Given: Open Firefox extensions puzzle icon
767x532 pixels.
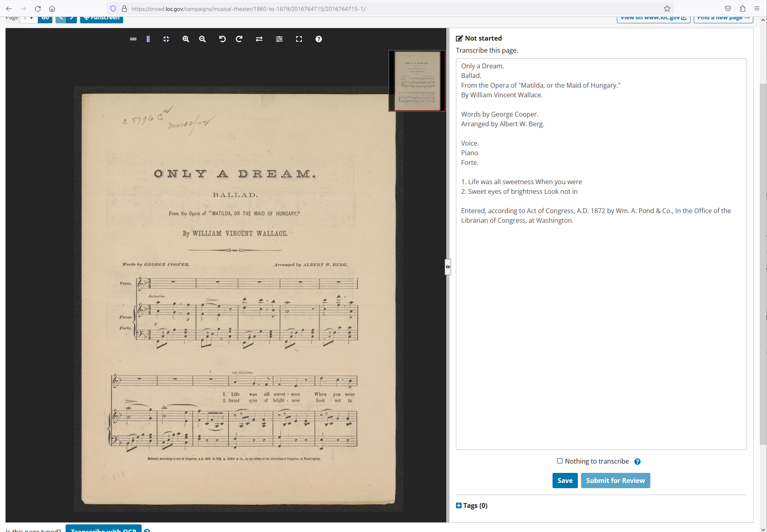Looking at the screenshot, I should 742,8.
